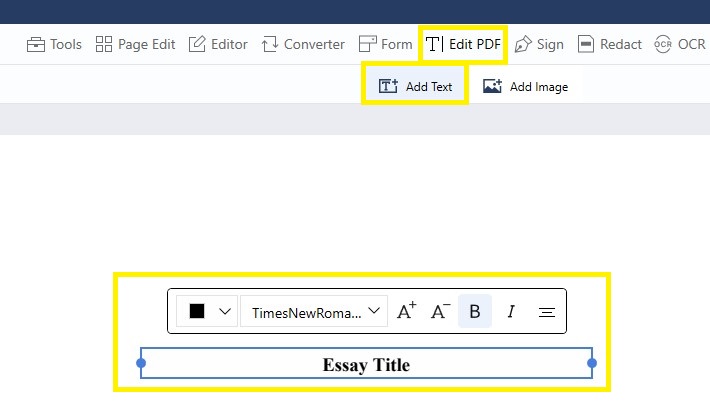Open the OCR tab
This screenshot has width=710, height=408.
tap(680, 44)
